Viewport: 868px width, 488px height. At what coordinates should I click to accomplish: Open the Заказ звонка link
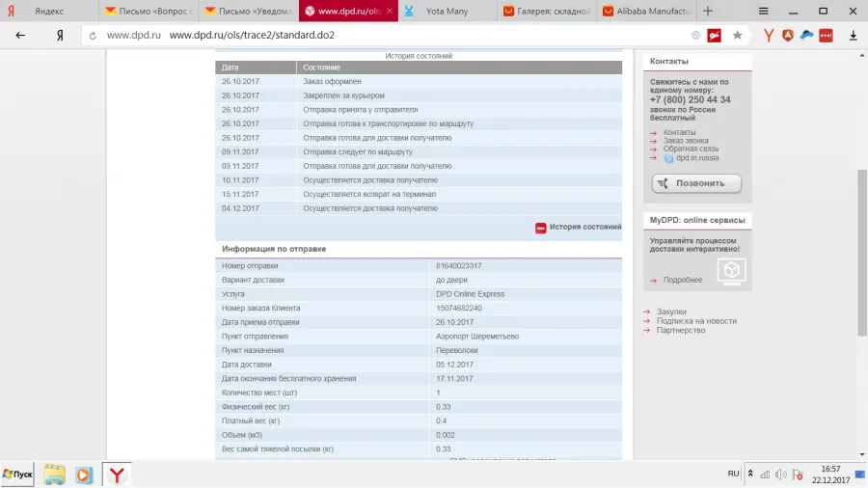(686, 141)
